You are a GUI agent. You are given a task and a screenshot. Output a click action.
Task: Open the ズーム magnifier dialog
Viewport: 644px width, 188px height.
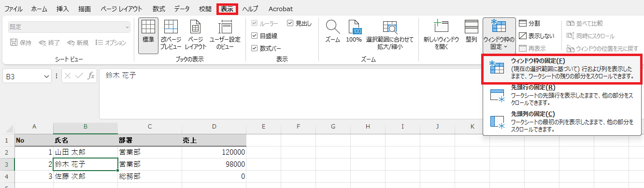coord(332,32)
